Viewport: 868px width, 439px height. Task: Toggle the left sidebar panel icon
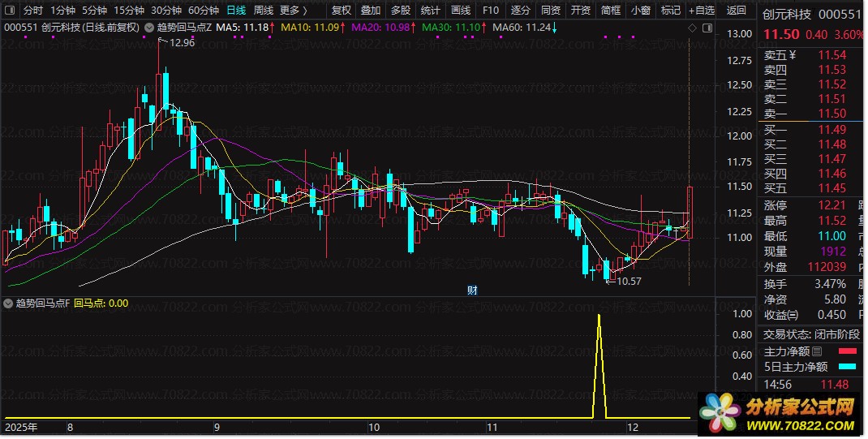10,10
